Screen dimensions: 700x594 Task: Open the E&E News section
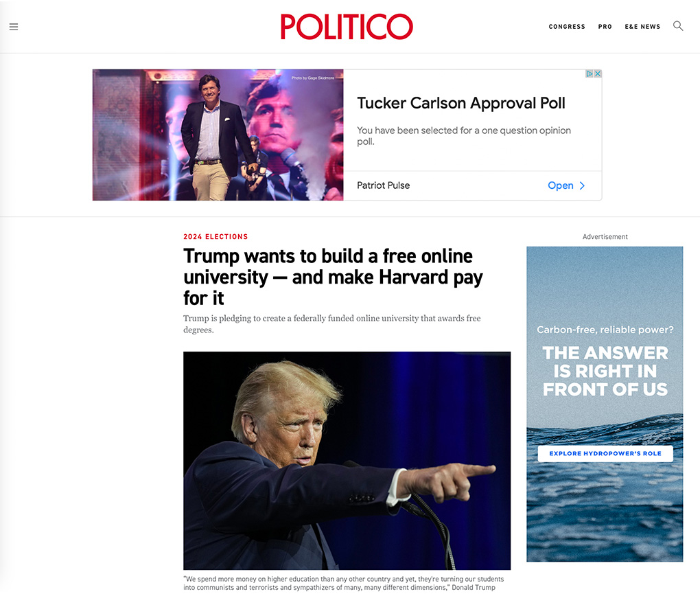642,27
